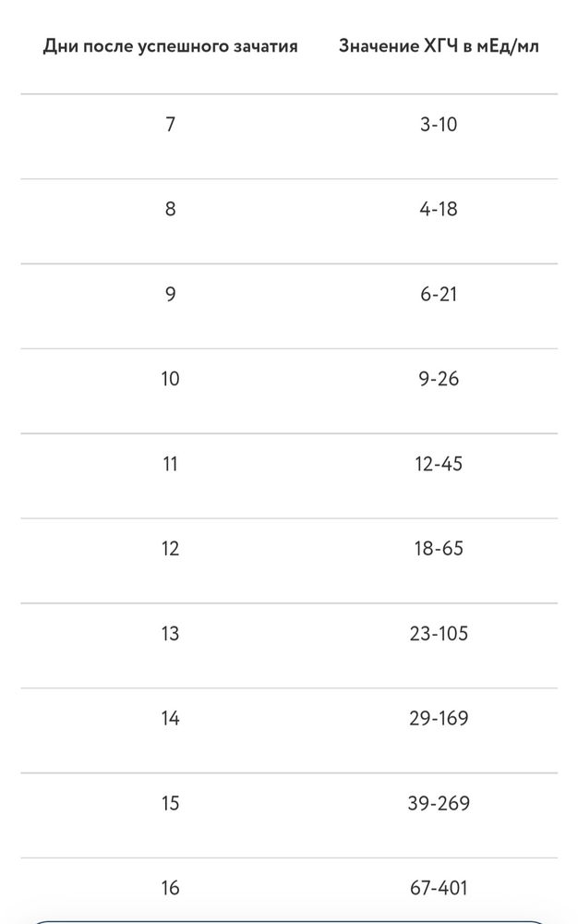578x924 pixels.
Task: Select the day 7 cell
Action: 170,124
